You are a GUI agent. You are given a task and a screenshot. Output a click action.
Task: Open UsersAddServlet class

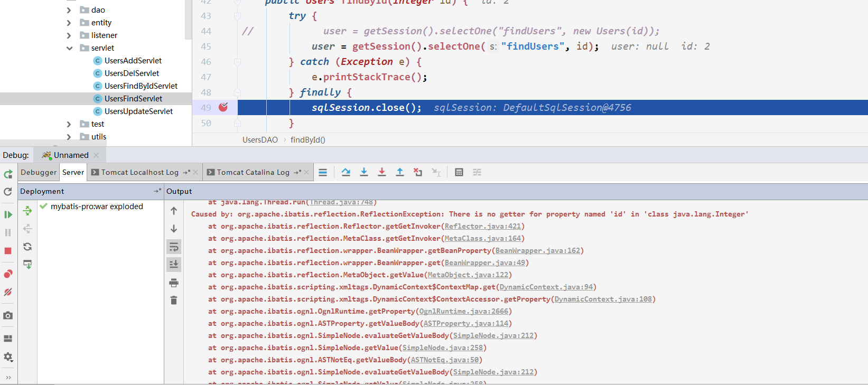point(133,61)
